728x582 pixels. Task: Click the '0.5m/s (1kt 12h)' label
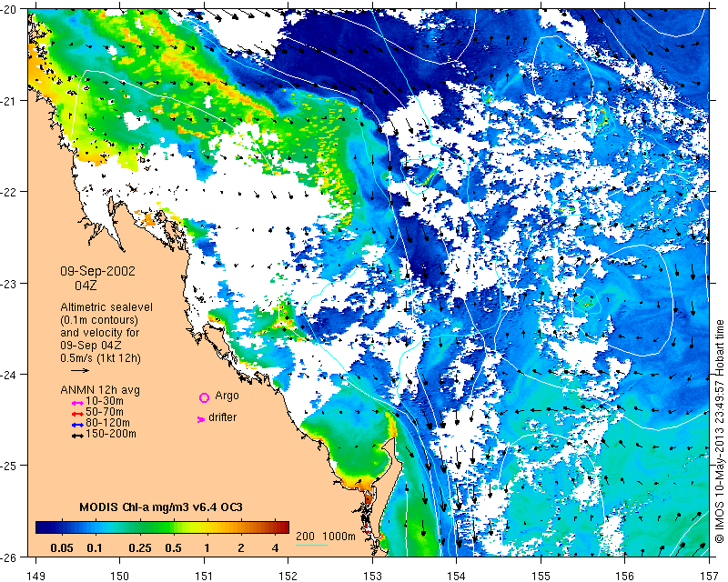[x=101, y=358]
